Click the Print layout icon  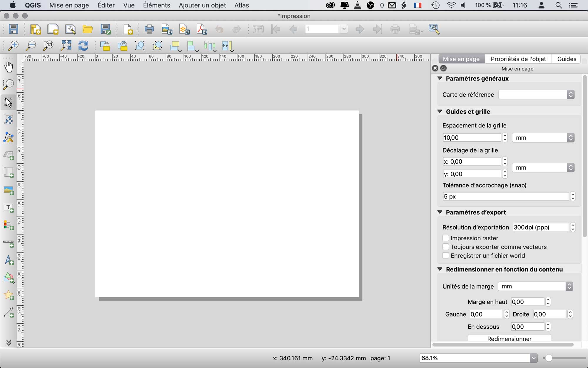pos(149,29)
